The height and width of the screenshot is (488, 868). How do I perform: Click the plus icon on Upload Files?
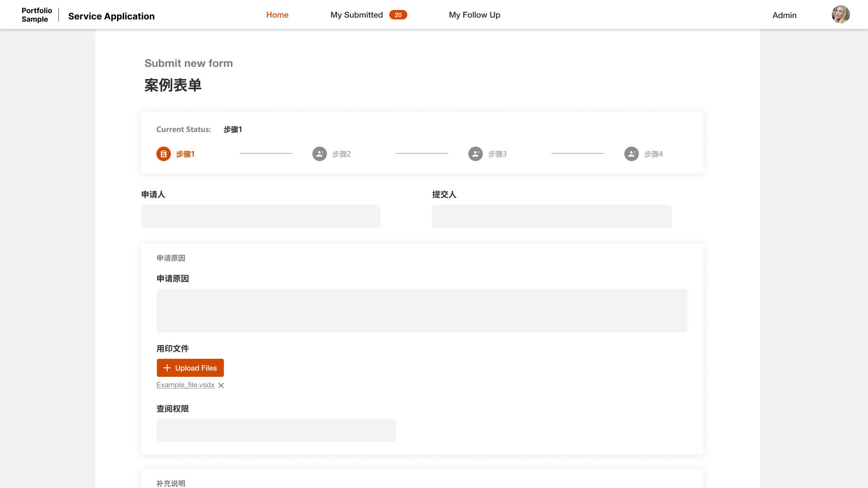click(167, 368)
